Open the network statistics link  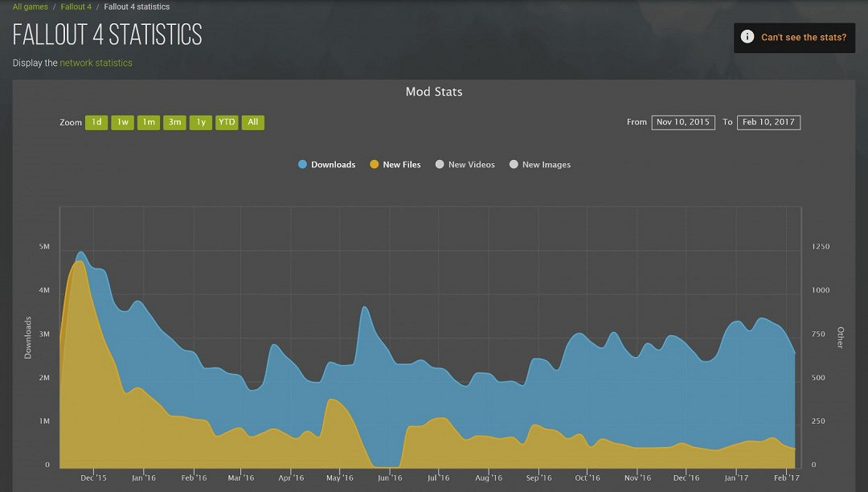point(96,63)
